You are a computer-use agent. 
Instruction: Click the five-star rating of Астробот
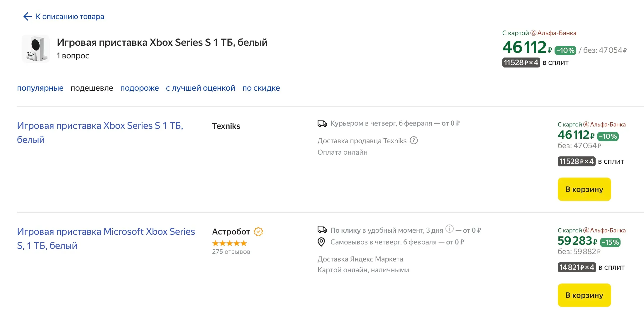coord(229,243)
